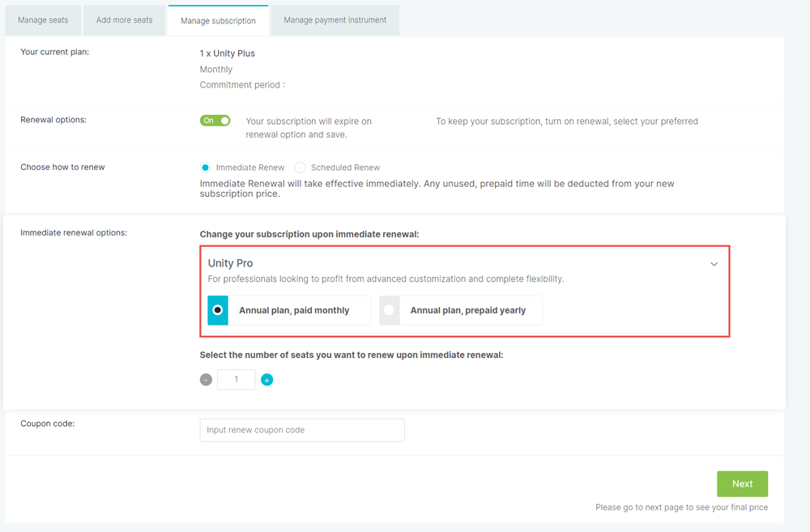810x532 pixels.
Task: Open the Manage seats tab
Action: point(43,20)
